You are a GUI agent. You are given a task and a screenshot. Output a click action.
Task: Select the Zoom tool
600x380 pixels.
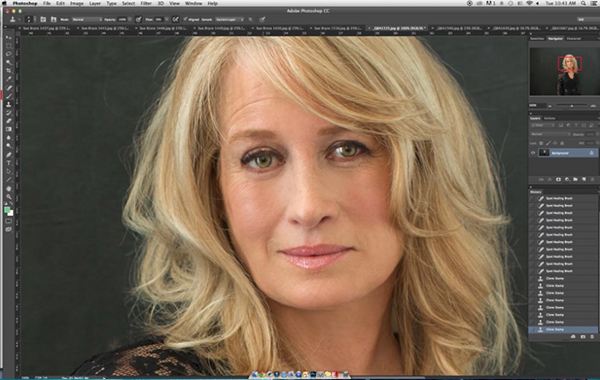point(8,197)
